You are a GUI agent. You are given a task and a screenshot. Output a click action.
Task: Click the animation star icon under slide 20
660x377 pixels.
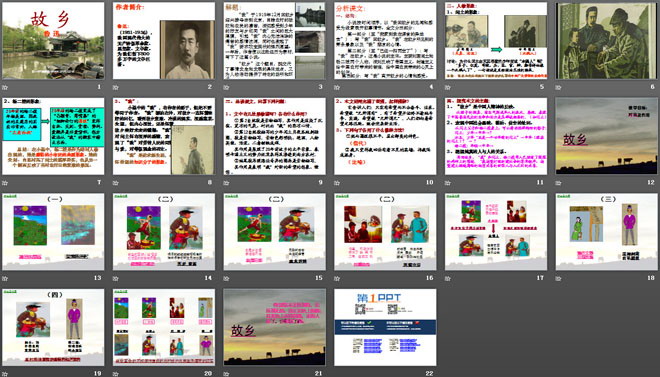click(x=116, y=374)
